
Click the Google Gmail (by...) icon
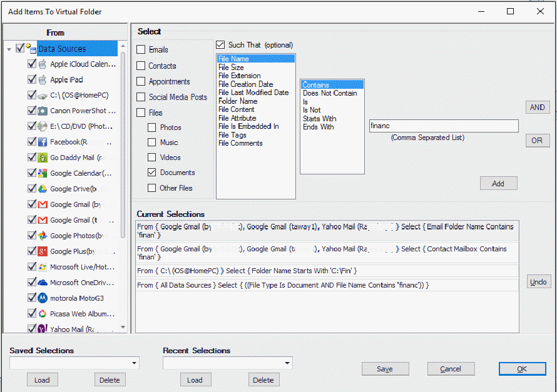click(43, 204)
